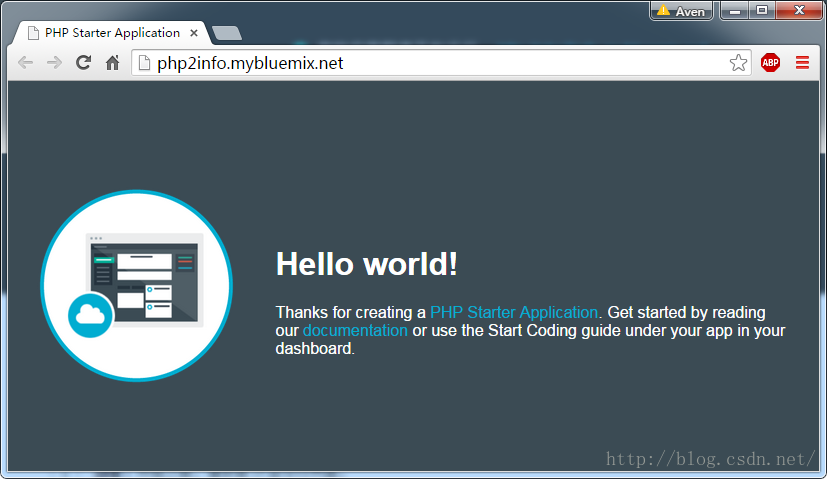Reload the current page
Image resolution: width=827 pixels, height=479 pixels.
point(83,63)
